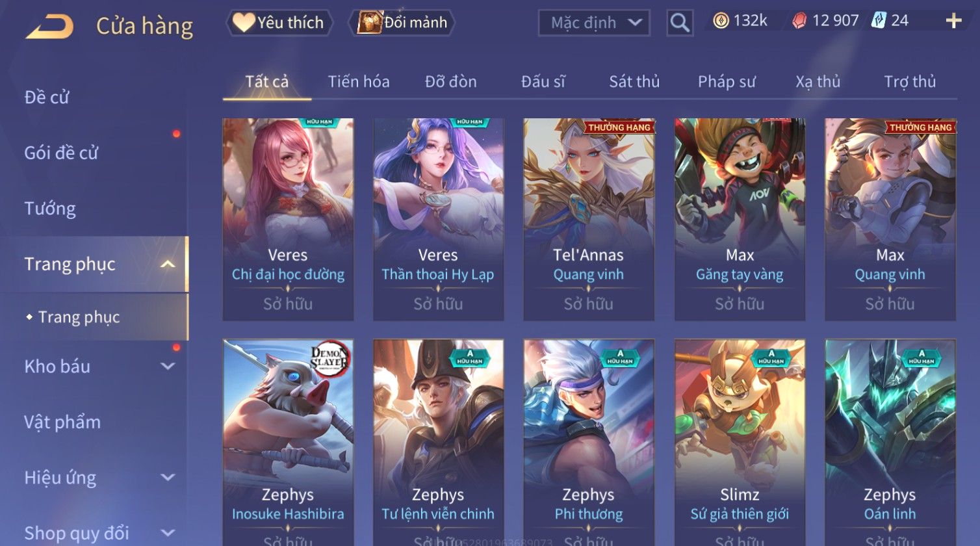
Task: Tap the red gem currency icon
Action: coord(799,21)
